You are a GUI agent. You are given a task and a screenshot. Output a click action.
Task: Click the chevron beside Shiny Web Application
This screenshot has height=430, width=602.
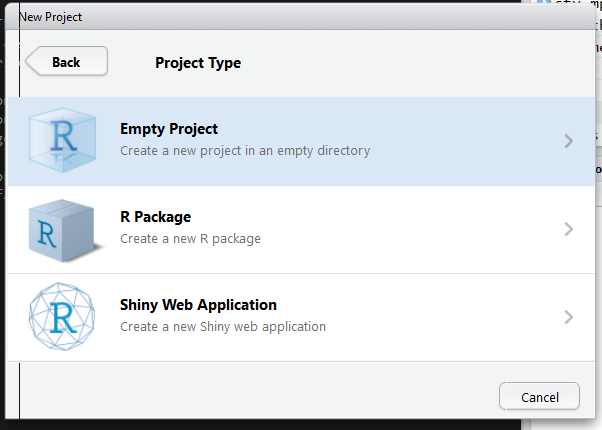[x=569, y=317]
